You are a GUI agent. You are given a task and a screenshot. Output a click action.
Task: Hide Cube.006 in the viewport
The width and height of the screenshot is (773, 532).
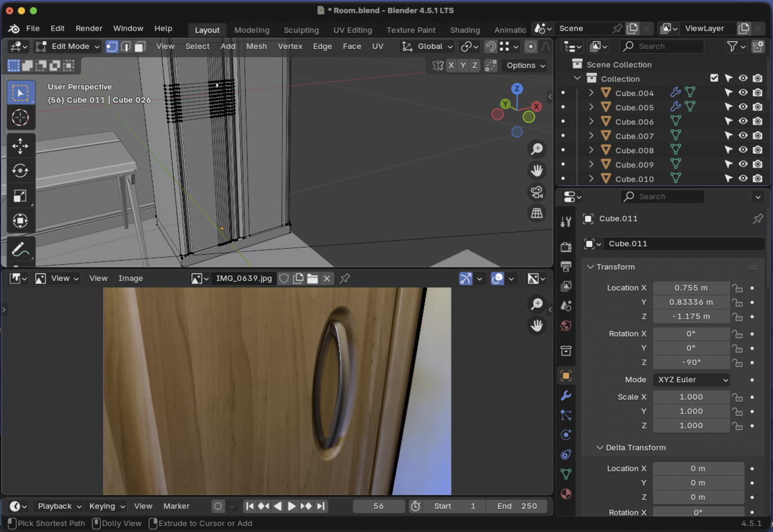point(743,122)
